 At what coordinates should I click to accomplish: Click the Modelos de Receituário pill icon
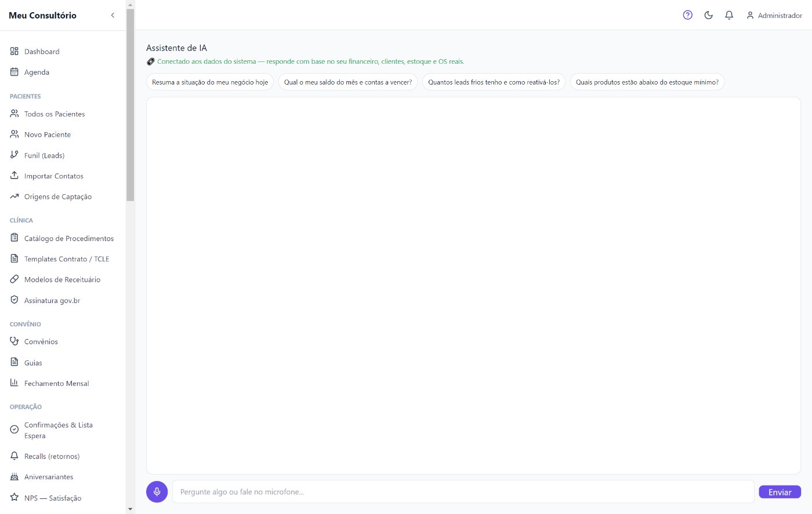point(14,279)
